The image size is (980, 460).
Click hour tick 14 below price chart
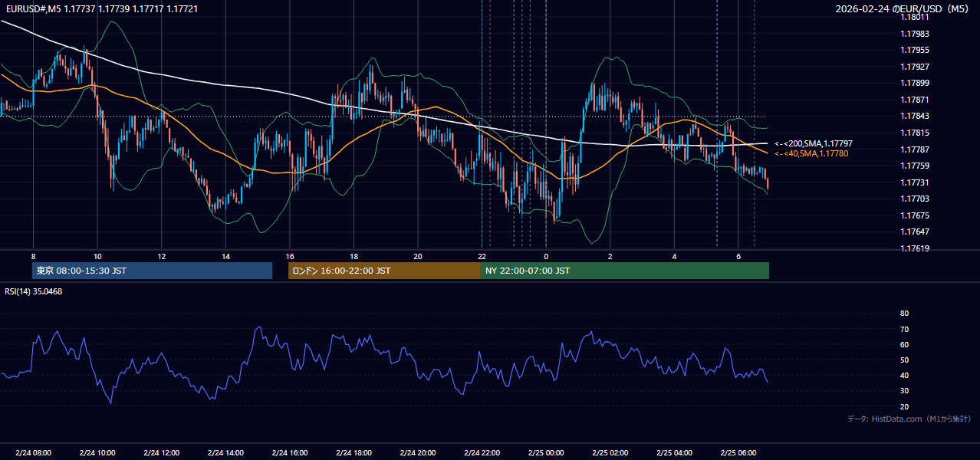(225, 256)
